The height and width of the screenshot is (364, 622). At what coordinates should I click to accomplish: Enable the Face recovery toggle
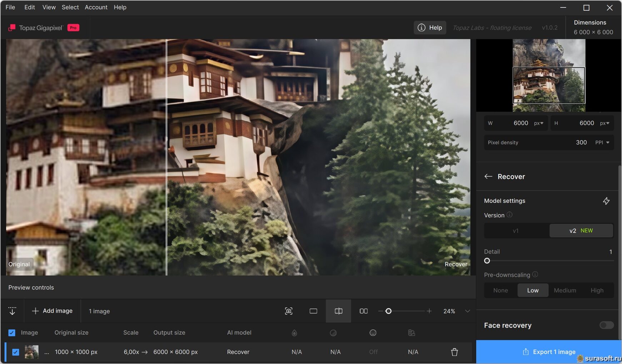click(606, 325)
